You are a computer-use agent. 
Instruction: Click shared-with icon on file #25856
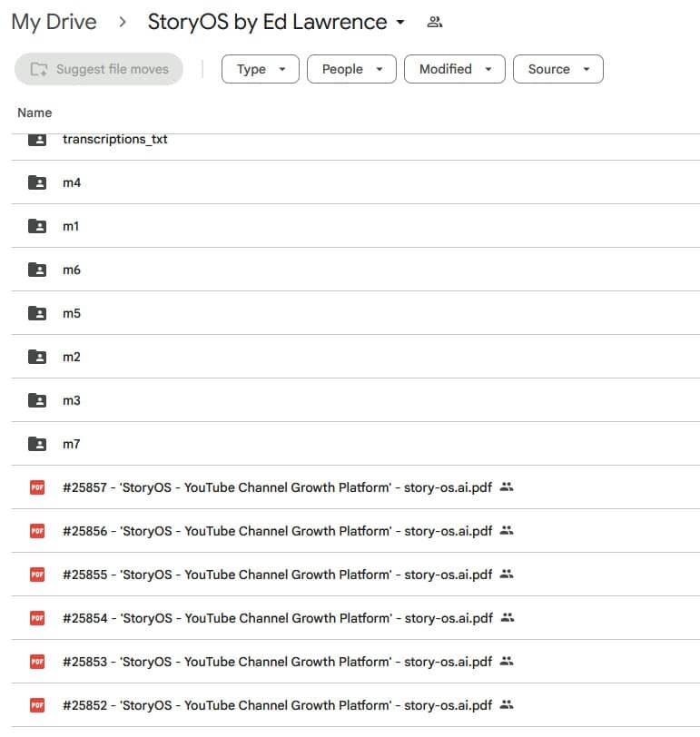tap(507, 531)
